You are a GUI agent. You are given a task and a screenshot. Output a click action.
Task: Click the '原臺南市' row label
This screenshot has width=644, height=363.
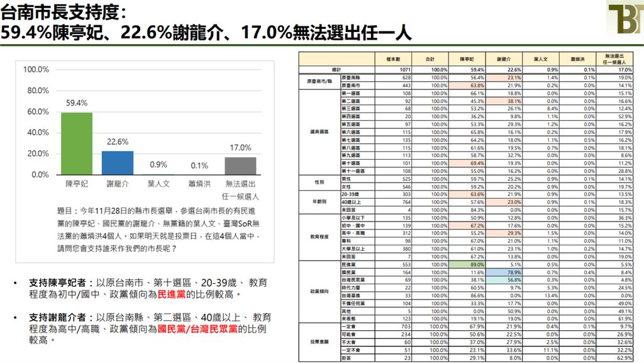coord(351,86)
